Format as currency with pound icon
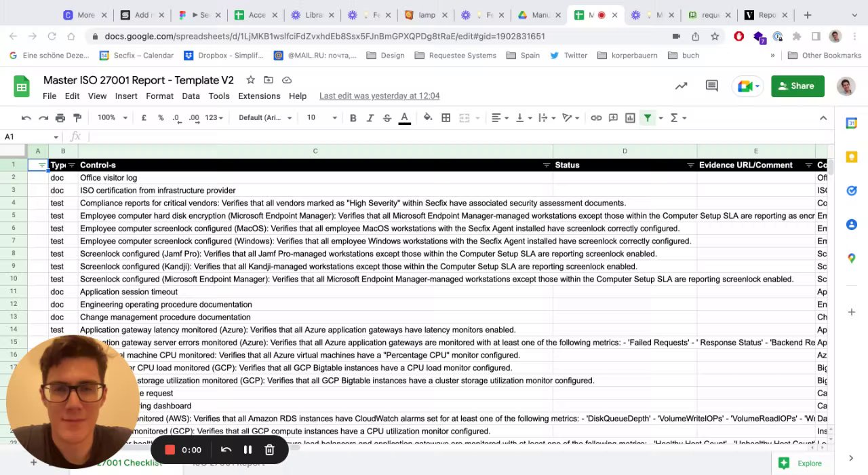This screenshot has height=475, width=868. [x=144, y=118]
